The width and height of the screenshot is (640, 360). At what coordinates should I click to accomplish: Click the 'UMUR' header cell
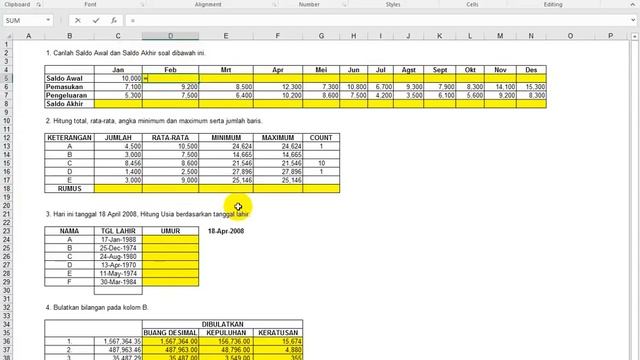pos(171,231)
